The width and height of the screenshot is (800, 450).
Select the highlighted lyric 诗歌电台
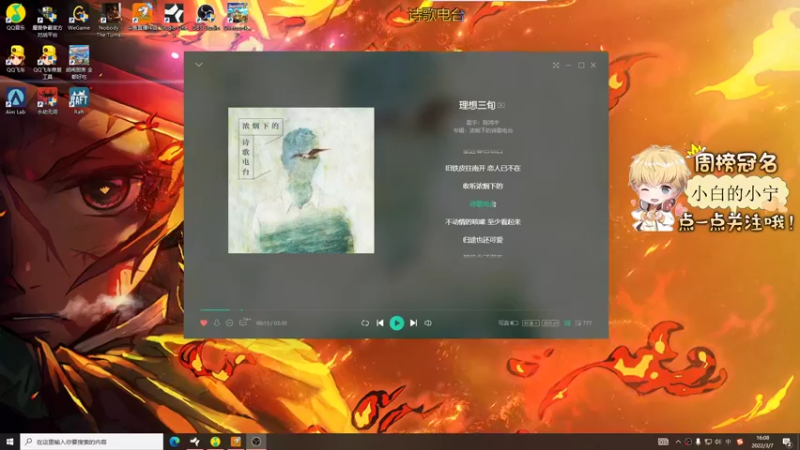point(483,204)
